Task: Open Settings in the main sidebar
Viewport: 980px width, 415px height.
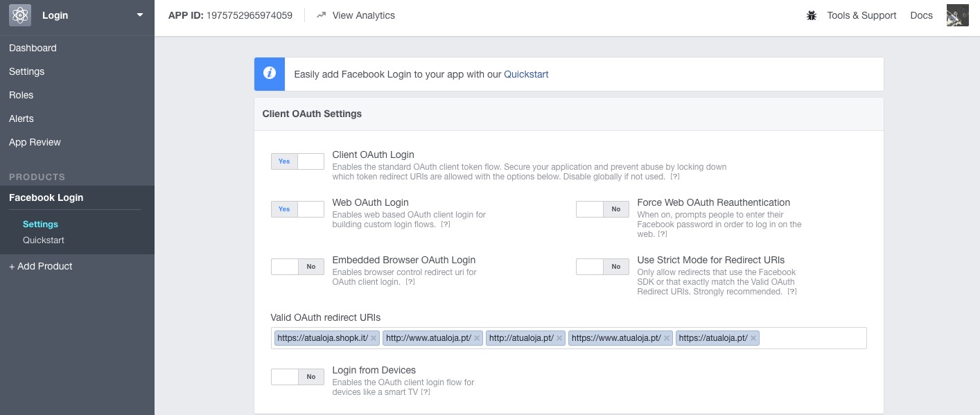Action: pyautogui.click(x=26, y=71)
